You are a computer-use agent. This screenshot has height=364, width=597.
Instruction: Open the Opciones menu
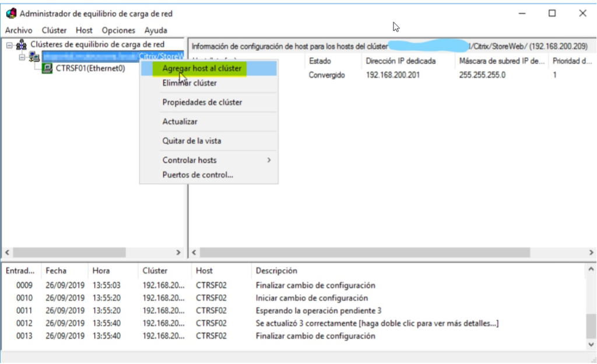118,30
